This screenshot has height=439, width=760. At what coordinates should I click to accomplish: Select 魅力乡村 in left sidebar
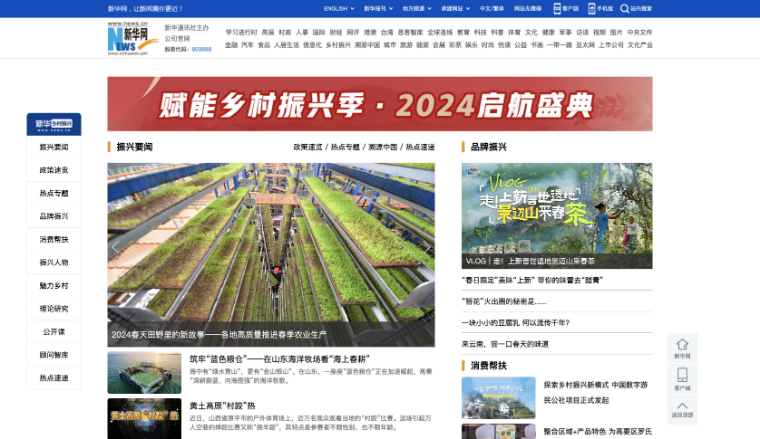tap(54, 285)
